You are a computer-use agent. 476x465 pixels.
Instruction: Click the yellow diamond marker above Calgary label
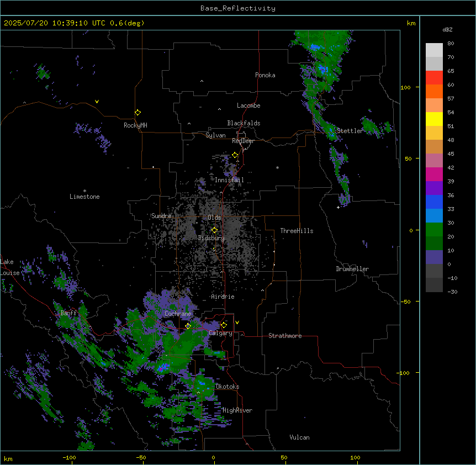(x=224, y=325)
